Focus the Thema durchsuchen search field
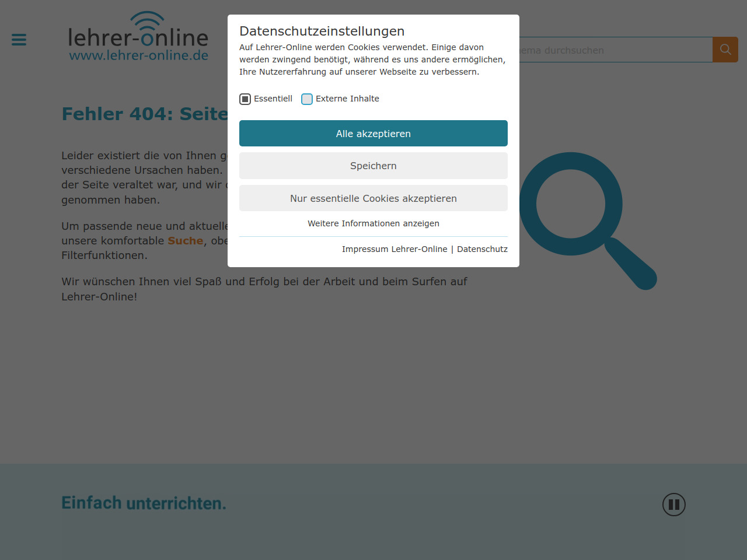This screenshot has width=747, height=560. tap(613, 50)
